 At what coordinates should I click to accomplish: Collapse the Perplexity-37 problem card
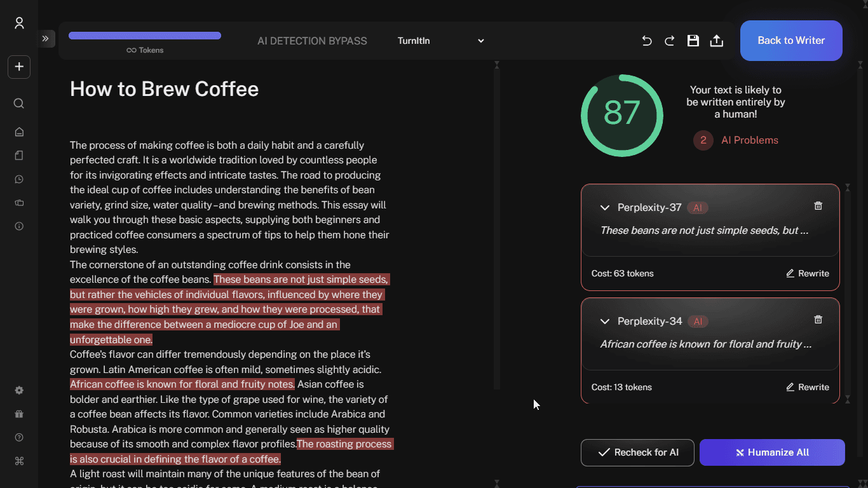pyautogui.click(x=605, y=208)
